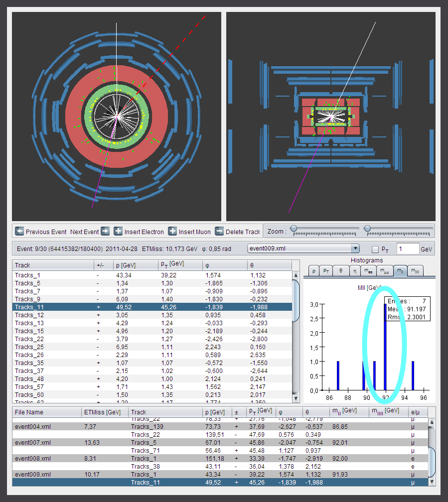Select event004.xml row in results table
448x502 pixels.
click(220, 427)
